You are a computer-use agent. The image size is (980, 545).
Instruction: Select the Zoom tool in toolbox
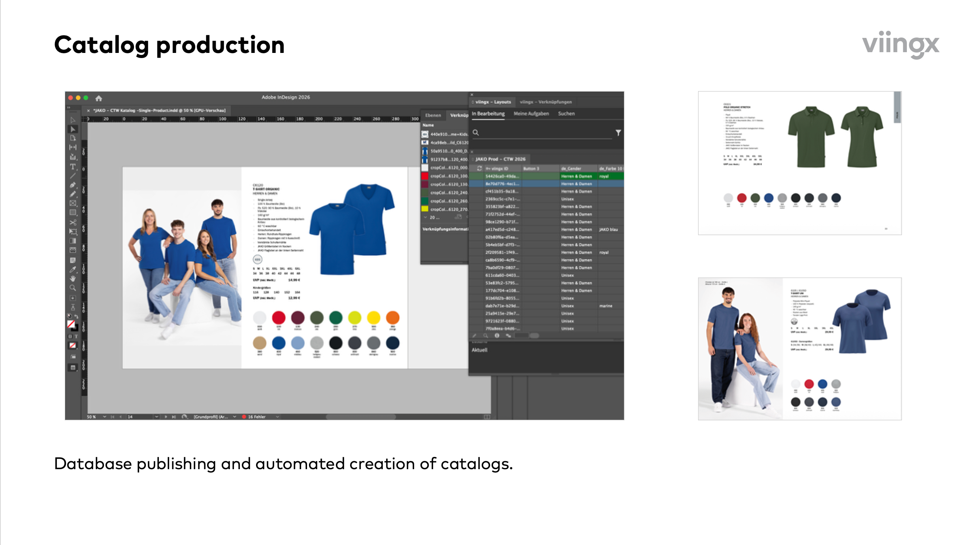73,288
